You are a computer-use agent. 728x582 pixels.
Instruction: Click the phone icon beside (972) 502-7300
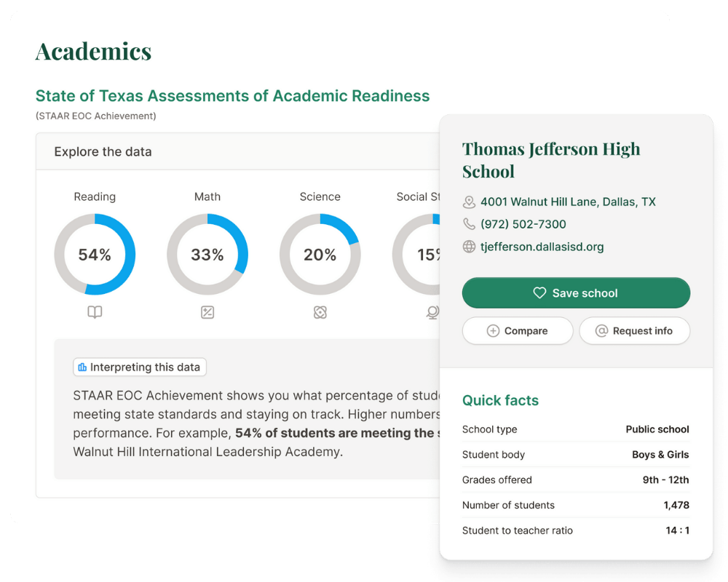point(470,224)
